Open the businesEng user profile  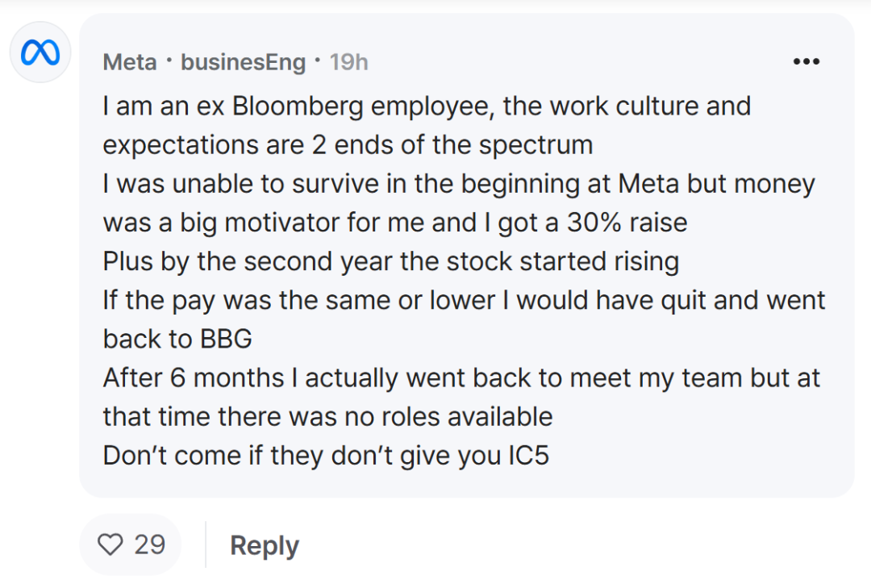244,61
